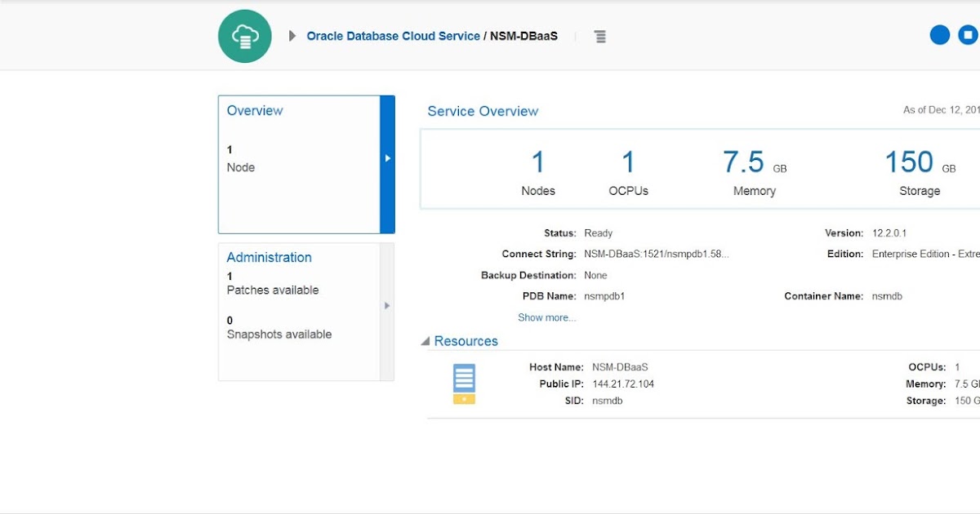
Task: Click the green cloud service logo
Action: pos(244,35)
